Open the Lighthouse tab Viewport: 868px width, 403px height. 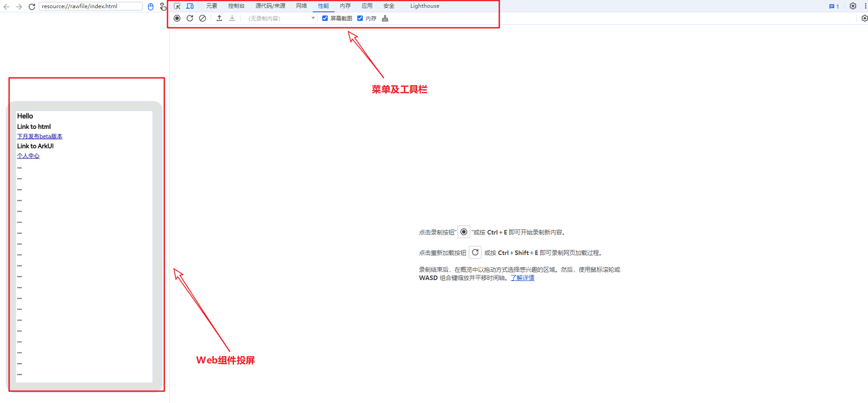424,6
